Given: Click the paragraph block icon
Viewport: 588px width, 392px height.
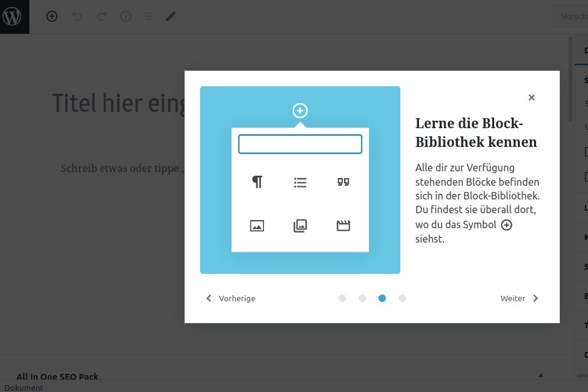Looking at the screenshot, I should point(257,182).
